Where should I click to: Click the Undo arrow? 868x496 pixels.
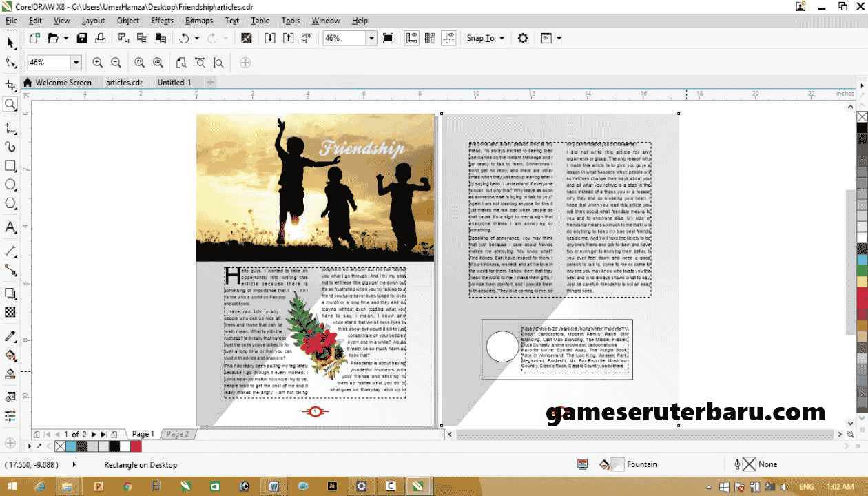pyautogui.click(x=184, y=38)
